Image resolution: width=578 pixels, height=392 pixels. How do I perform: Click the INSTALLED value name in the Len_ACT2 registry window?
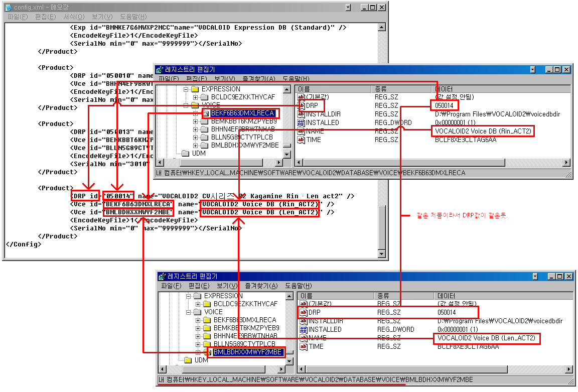(x=325, y=330)
